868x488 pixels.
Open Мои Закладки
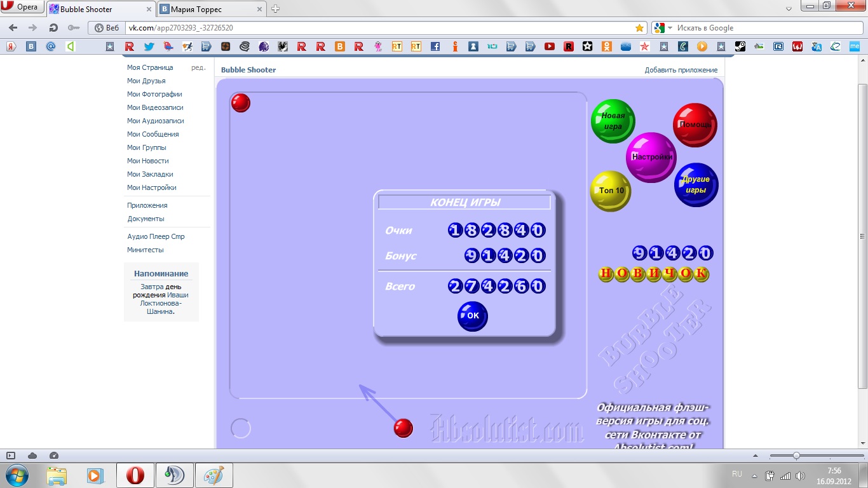click(x=150, y=174)
